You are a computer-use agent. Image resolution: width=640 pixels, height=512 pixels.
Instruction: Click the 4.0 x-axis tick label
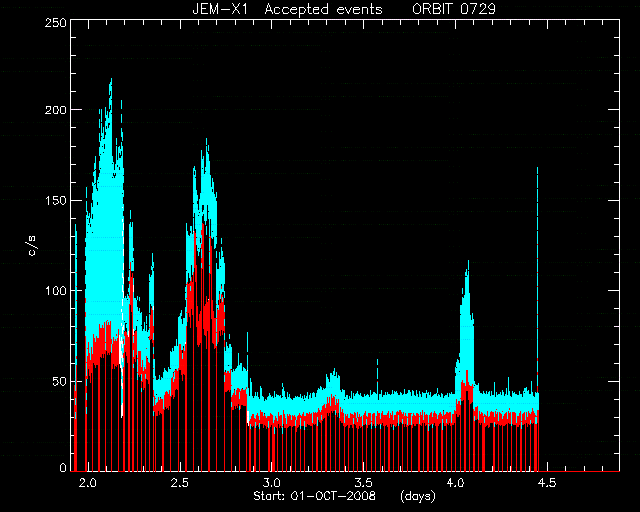(455, 483)
